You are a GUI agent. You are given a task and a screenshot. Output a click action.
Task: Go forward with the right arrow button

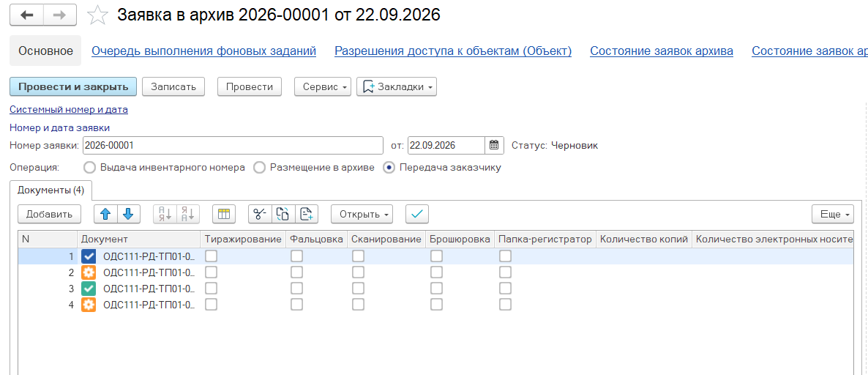[59, 15]
